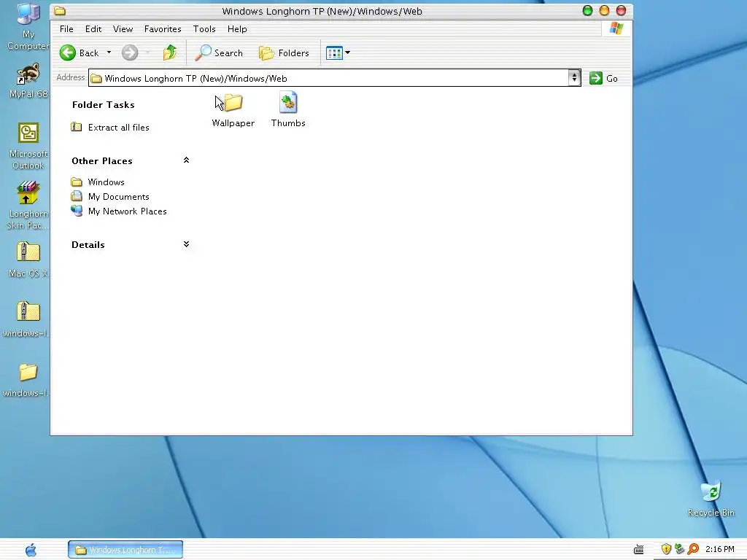The image size is (747, 560).
Task: Open the Favorites menu
Action: (163, 29)
